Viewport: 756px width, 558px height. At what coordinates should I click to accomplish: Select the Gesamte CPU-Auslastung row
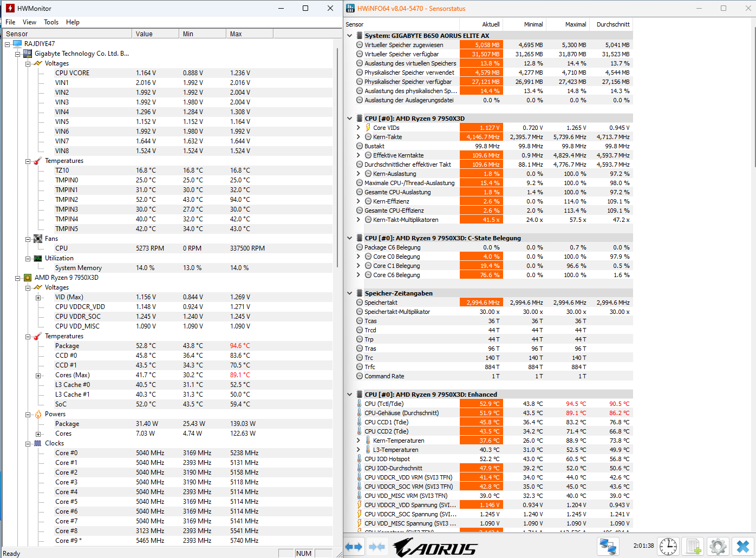(x=494, y=192)
